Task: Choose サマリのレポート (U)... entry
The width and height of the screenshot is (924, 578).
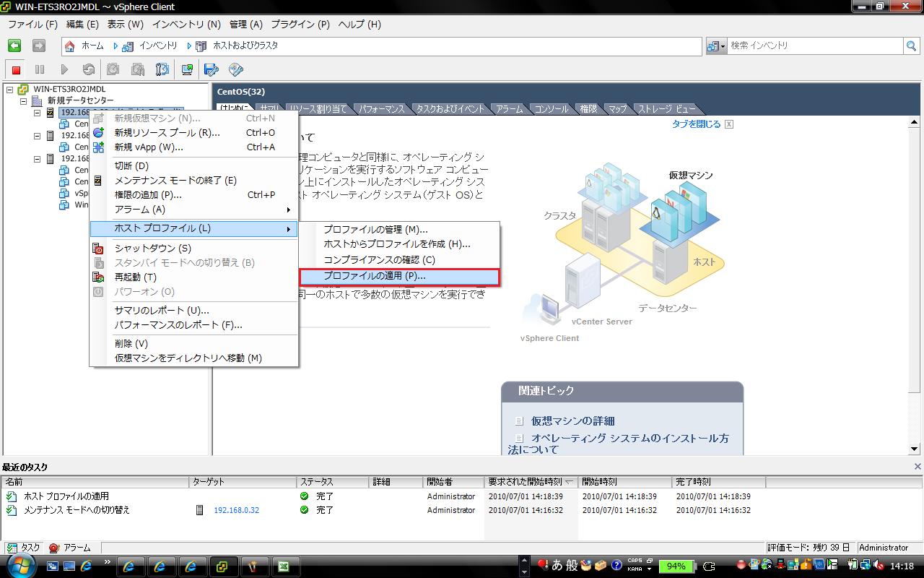Action: pos(193,311)
